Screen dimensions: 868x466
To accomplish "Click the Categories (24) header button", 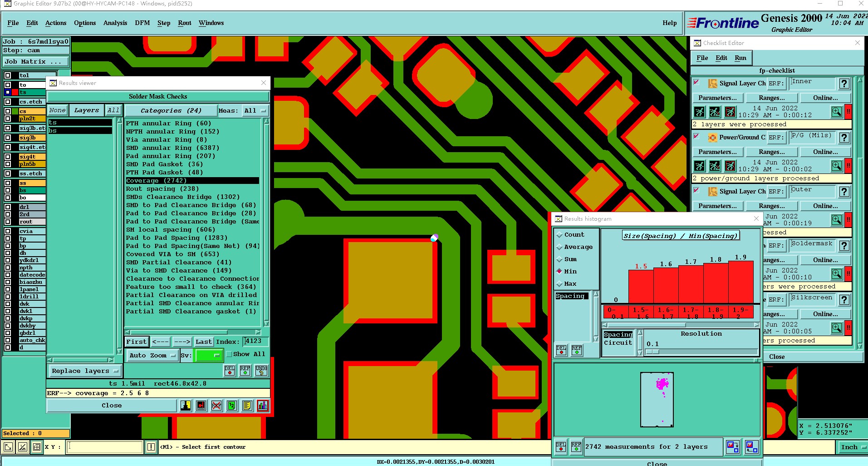I will (x=171, y=110).
